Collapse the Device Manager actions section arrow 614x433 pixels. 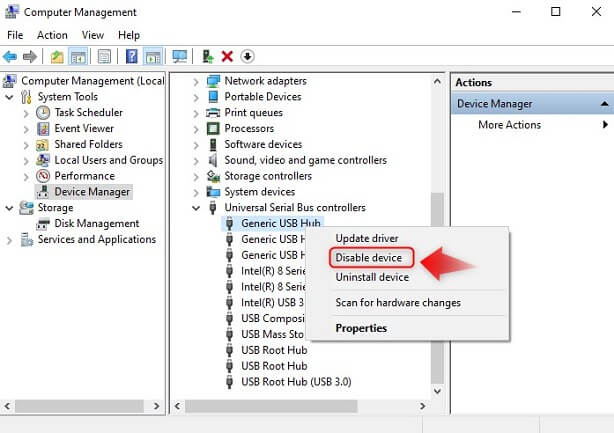coord(604,104)
